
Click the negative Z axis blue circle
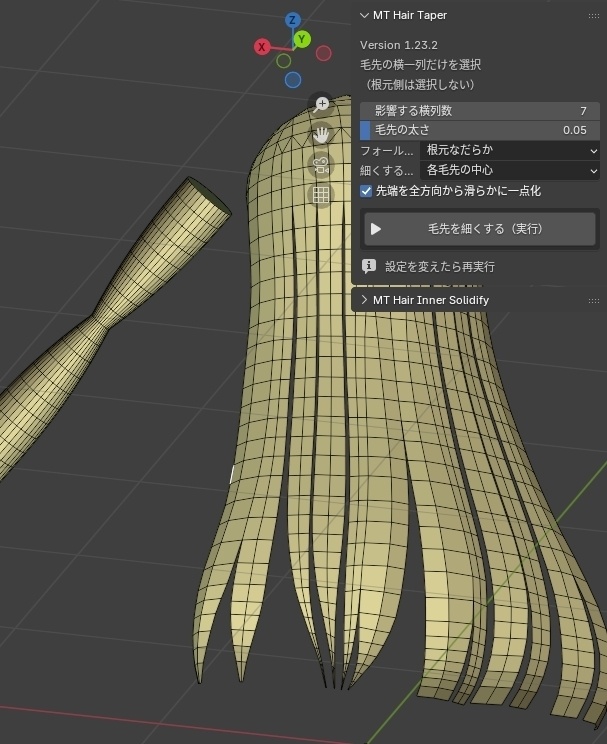(x=293, y=80)
